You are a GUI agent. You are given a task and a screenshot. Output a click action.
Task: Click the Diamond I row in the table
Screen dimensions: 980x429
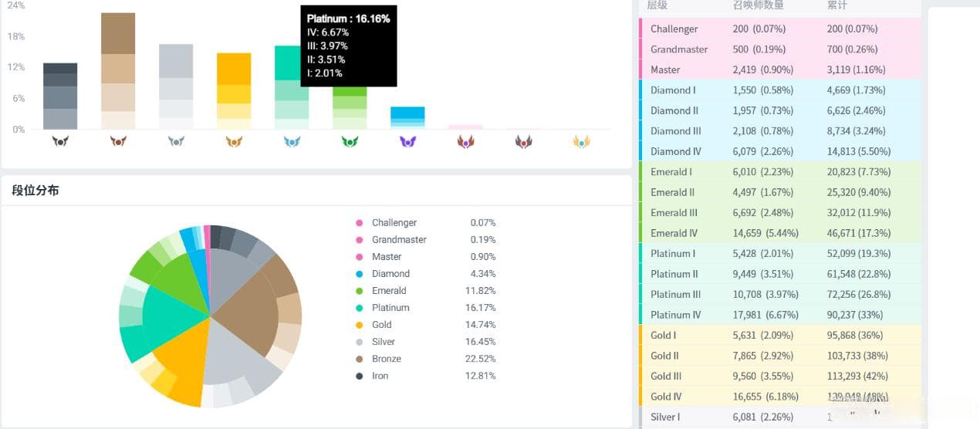780,90
